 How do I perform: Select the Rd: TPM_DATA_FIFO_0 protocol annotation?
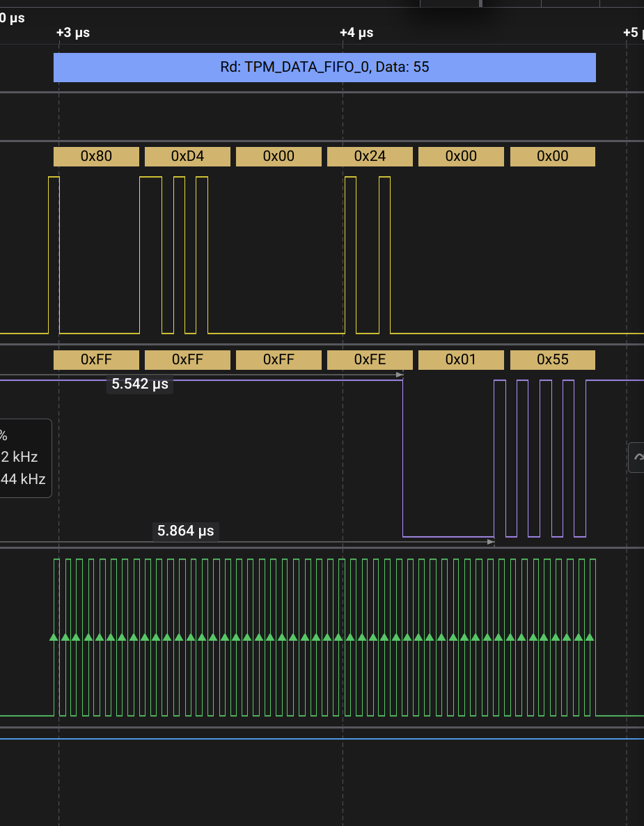pos(324,67)
